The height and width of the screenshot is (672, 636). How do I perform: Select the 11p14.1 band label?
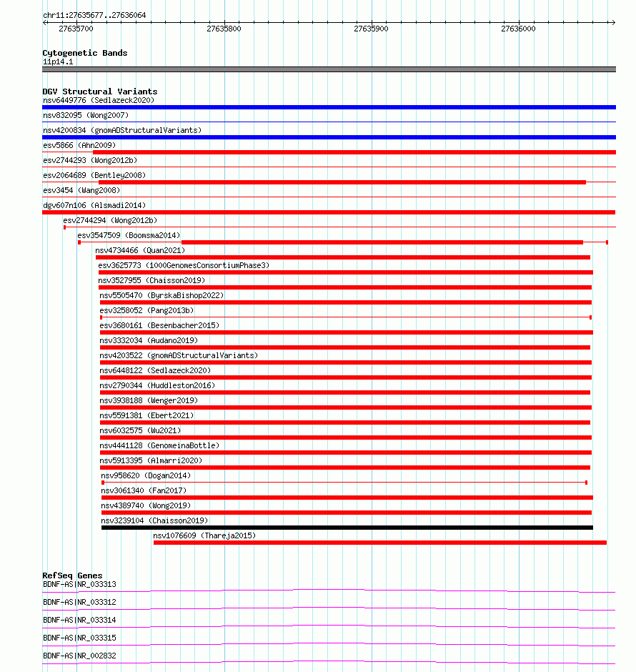pyautogui.click(x=58, y=61)
